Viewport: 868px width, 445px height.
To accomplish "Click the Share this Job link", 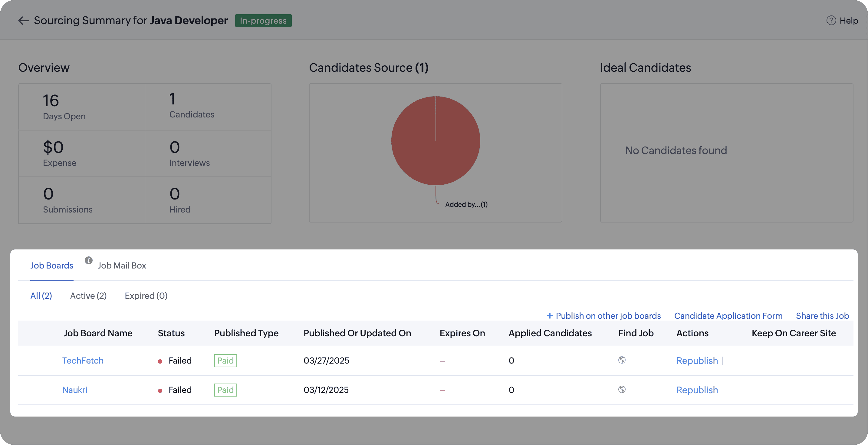I will coord(822,315).
